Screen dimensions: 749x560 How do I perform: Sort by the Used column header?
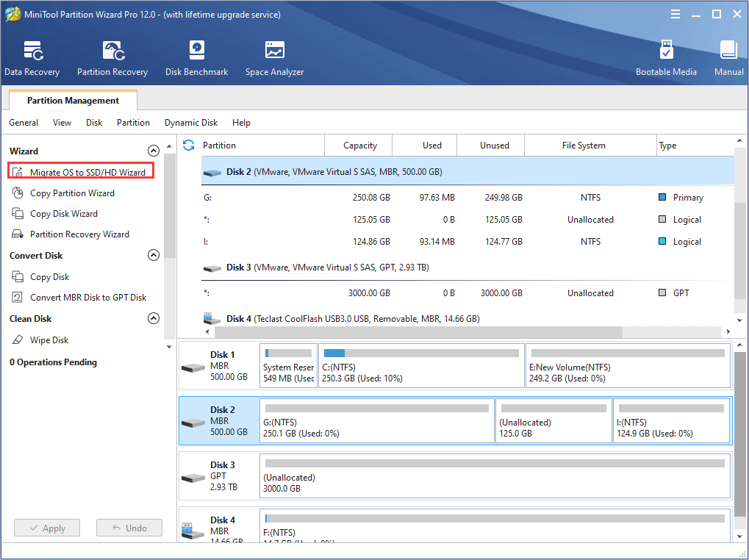click(x=425, y=145)
